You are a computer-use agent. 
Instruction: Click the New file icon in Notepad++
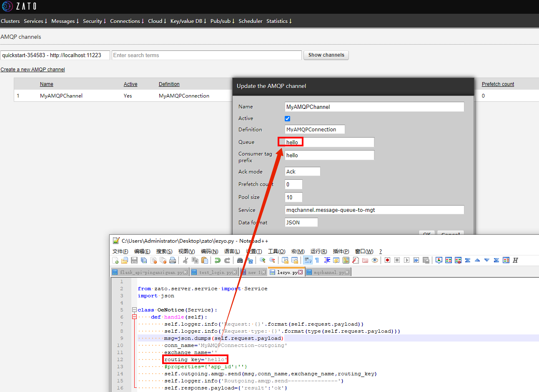[115, 260]
